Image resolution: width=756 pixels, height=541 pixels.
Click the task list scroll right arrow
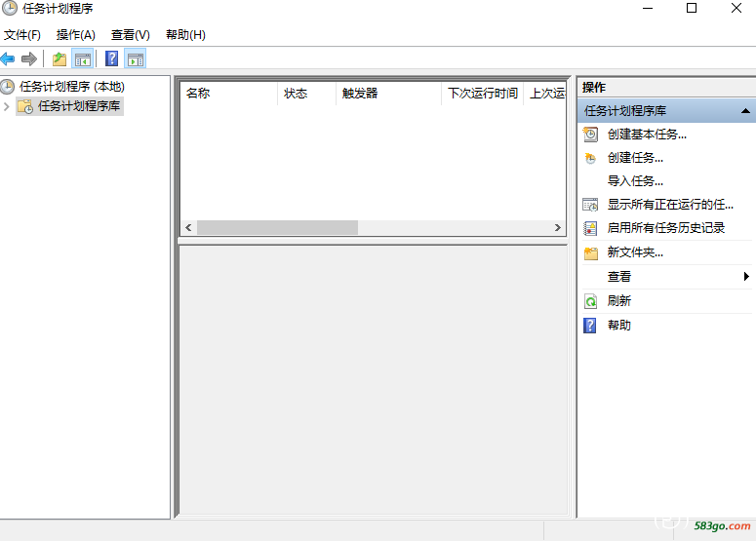[x=558, y=228]
